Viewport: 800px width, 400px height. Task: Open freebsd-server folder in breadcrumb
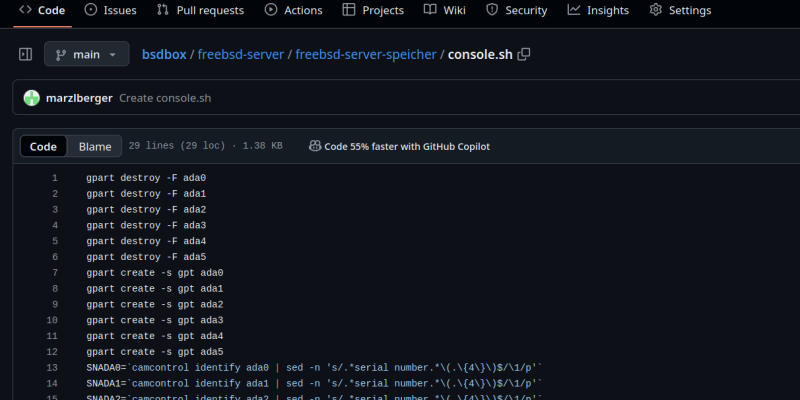click(x=240, y=54)
